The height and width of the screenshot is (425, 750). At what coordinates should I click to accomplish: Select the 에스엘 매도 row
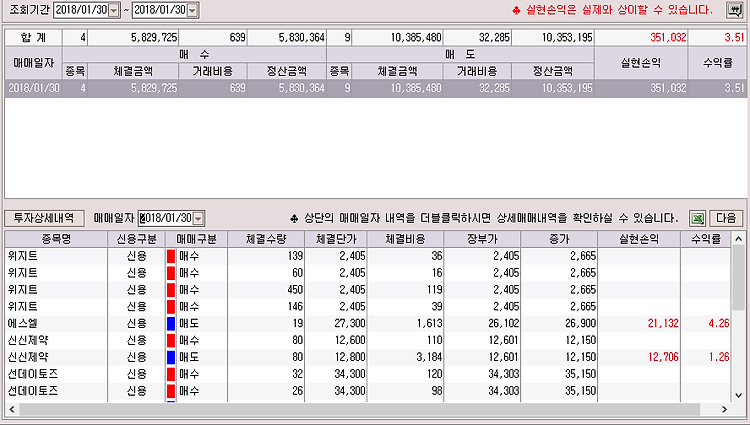coord(368,324)
